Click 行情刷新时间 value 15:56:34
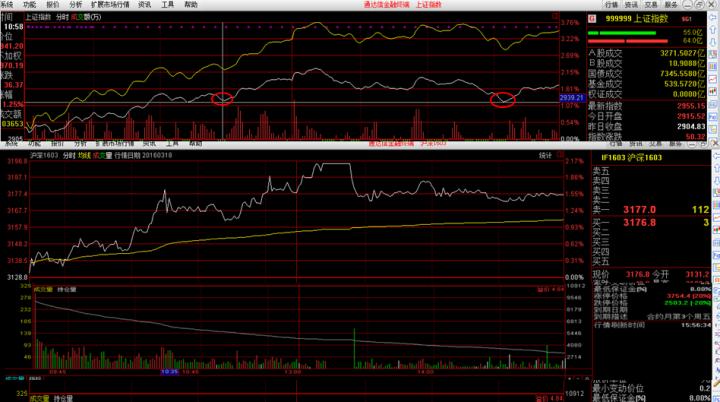The image size is (720, 402). point(697,325)
